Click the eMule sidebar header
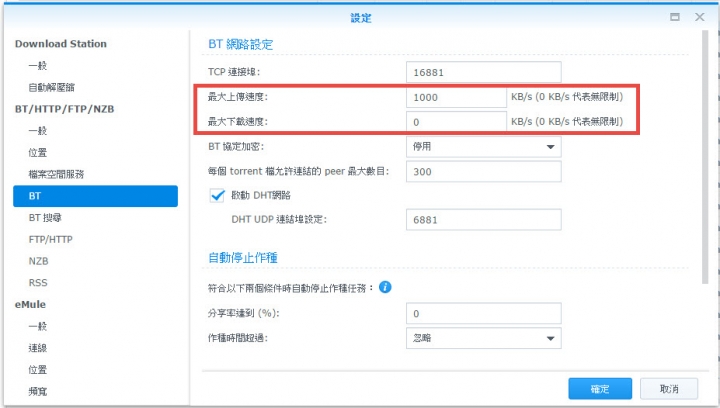720x408 pixels. click(30, 304)
